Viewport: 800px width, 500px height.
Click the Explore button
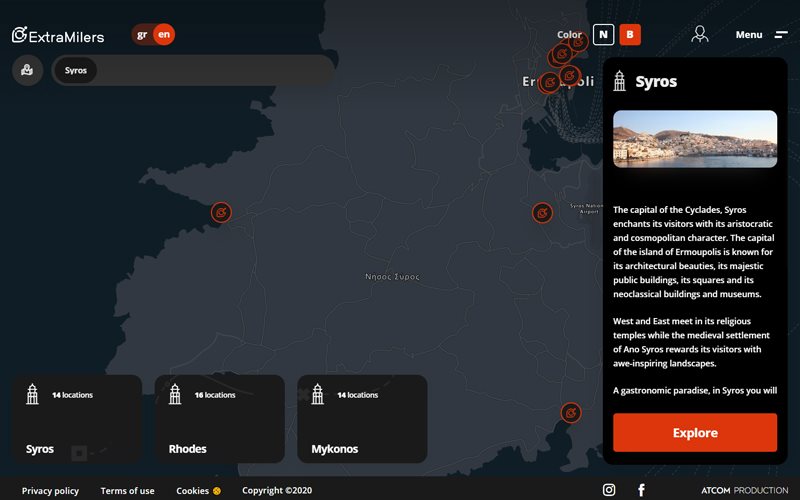point(695,433)
